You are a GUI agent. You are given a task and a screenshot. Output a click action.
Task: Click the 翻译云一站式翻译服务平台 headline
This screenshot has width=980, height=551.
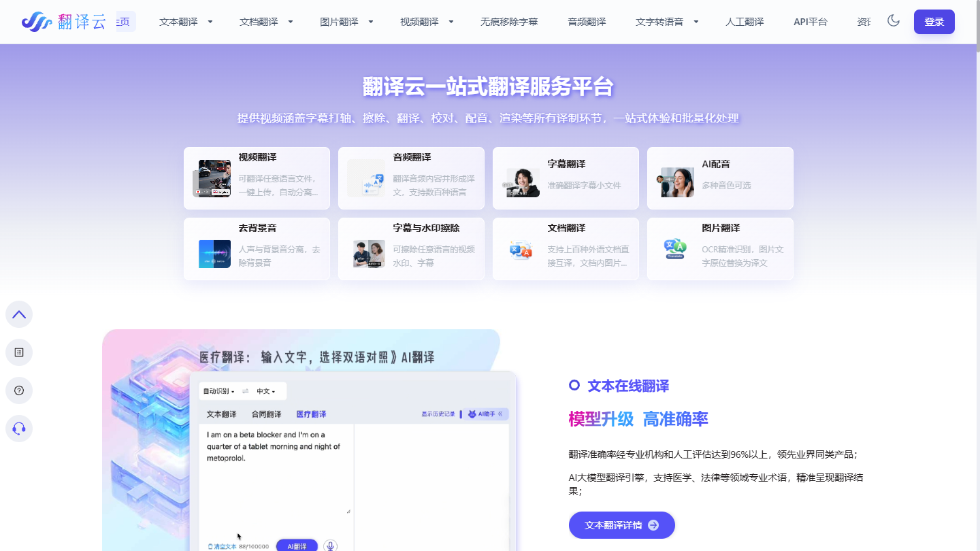[x=488, y=87]
